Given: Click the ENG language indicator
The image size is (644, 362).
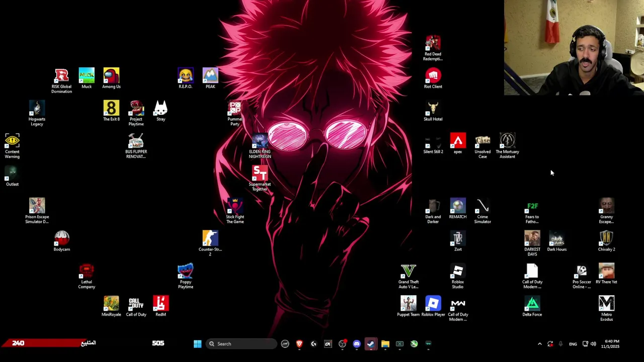Looking at the screenshot, I should tap(573, 344).
